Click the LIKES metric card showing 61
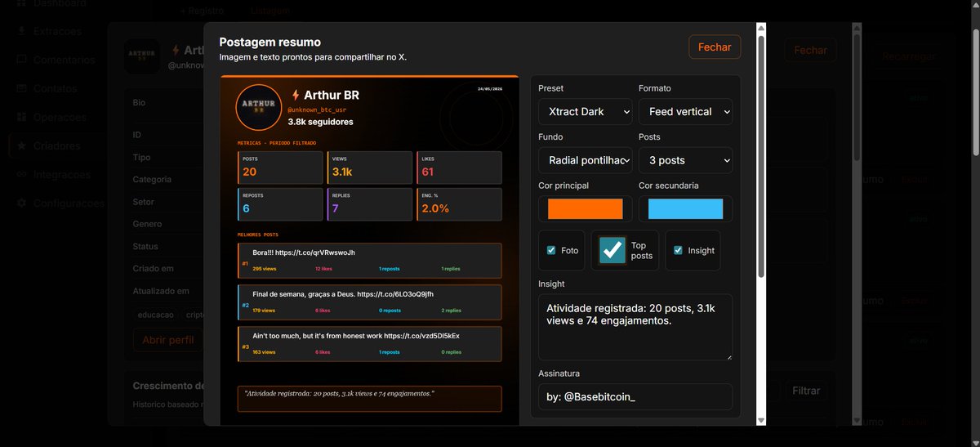980x447 pixels. (x=459, y=167)
